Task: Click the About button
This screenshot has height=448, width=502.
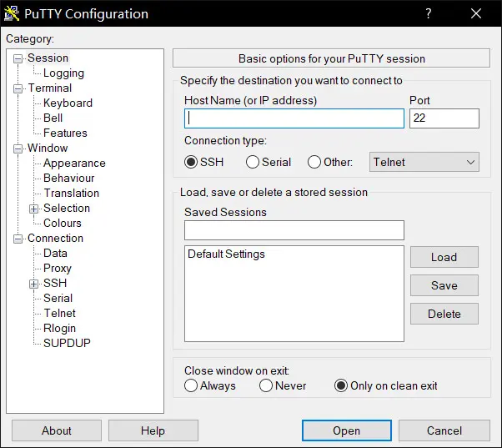Action: pyautogui.click(x=57, y=430)
